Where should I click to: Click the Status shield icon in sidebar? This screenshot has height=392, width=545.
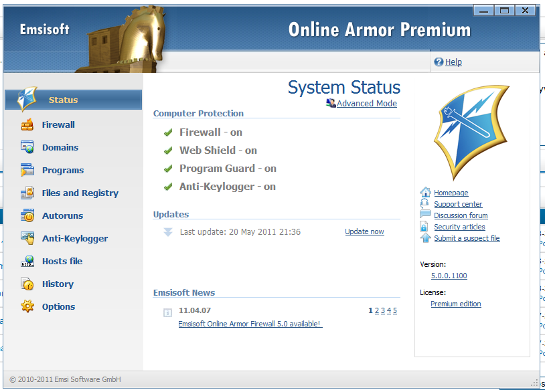[27, 99]
